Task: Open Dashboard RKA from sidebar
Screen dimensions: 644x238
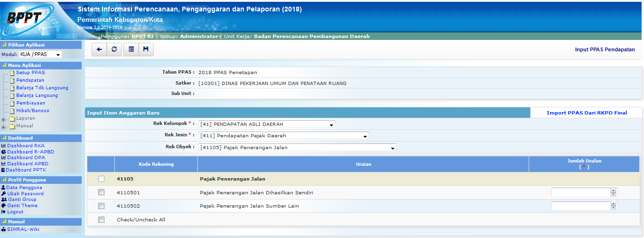Action: 26,145
